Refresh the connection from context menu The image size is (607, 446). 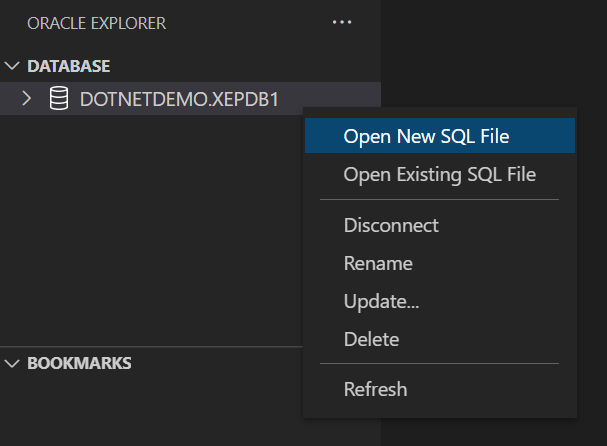tap(375, 389)
